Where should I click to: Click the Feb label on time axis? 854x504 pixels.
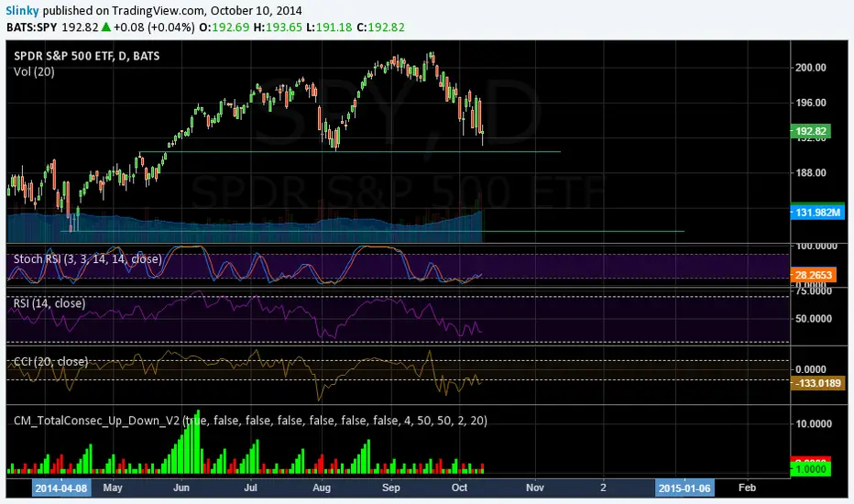click(x=747, y=488)
